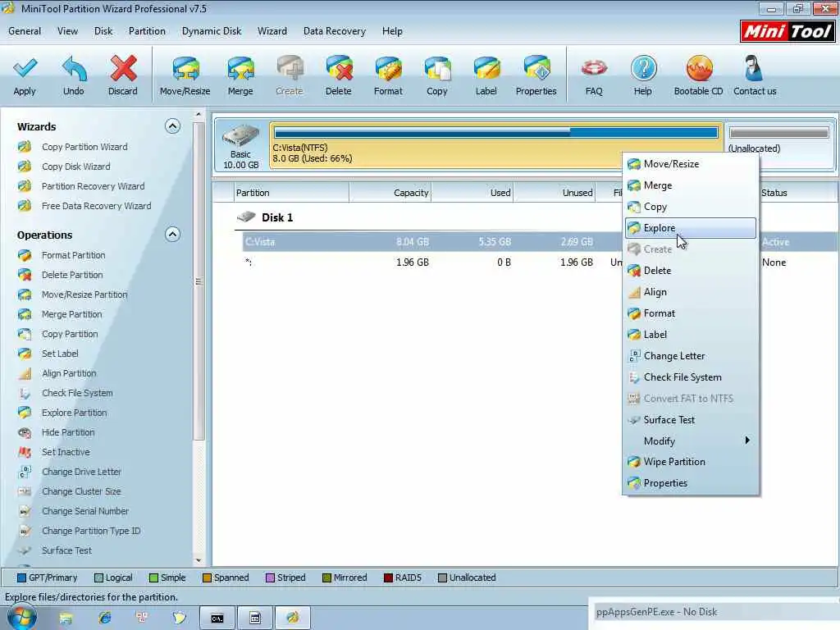Select the Move/Resize toolbar icon
The image size is (840, 630).
tap(185, 69)
